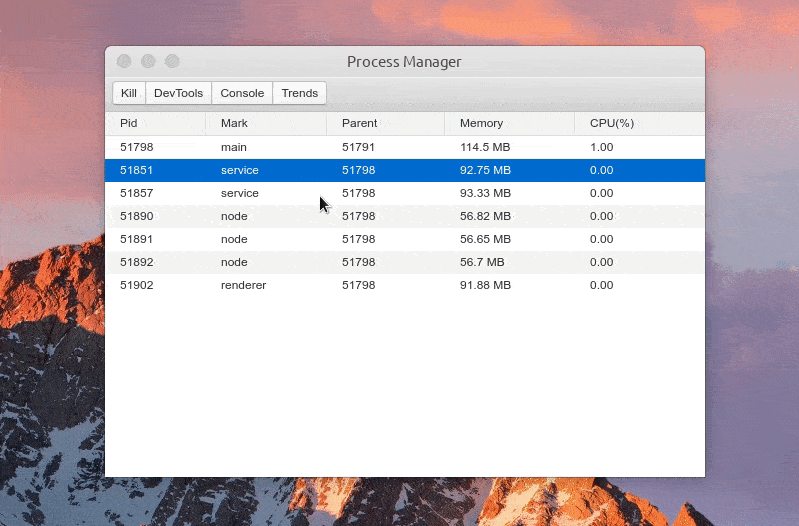799x526 pixels.
Task: Click the Kill button in toolbar
Action: 129,93
